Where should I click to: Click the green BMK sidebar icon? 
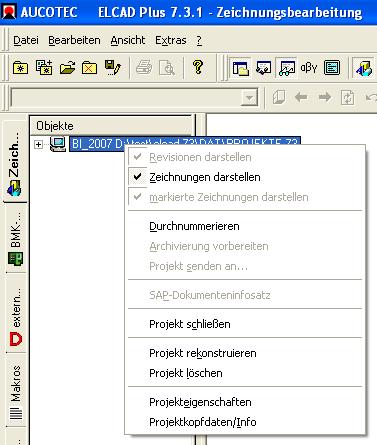15,258
